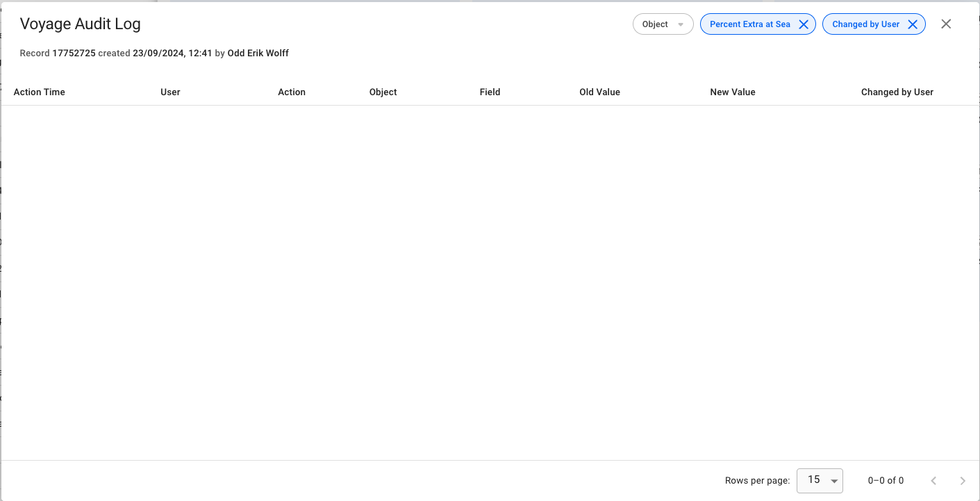This screenshot has width=980, height=501.
Task: Click the 0–0 of 0 pagination count
Action: coord(886,481)
